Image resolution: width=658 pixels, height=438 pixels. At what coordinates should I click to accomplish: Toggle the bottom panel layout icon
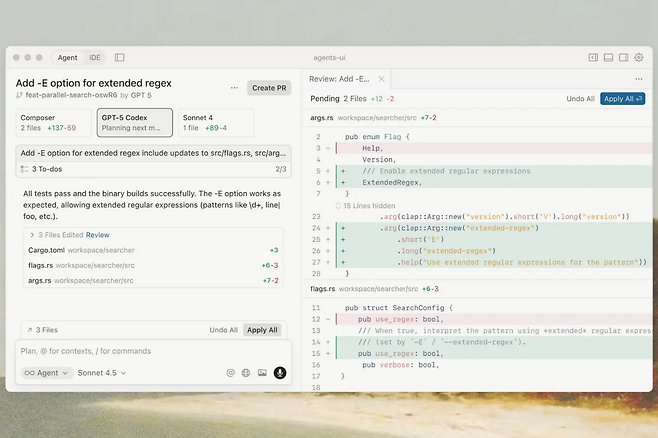click(608, 58)
